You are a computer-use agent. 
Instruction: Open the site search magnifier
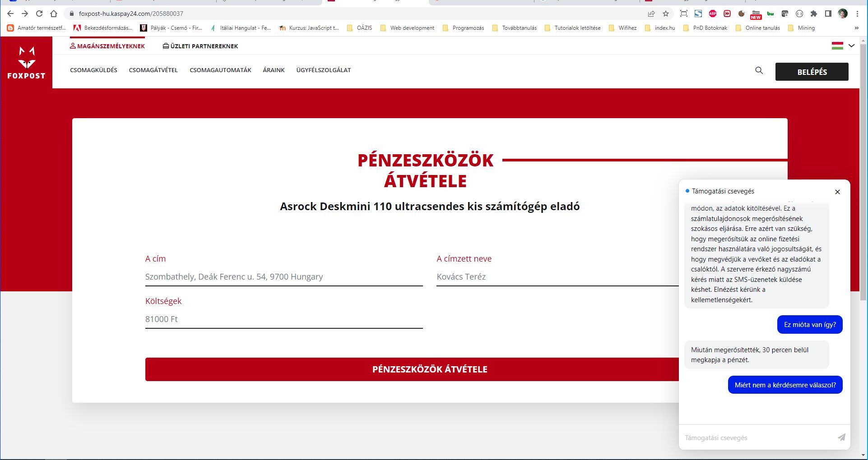tap(759, 70)
